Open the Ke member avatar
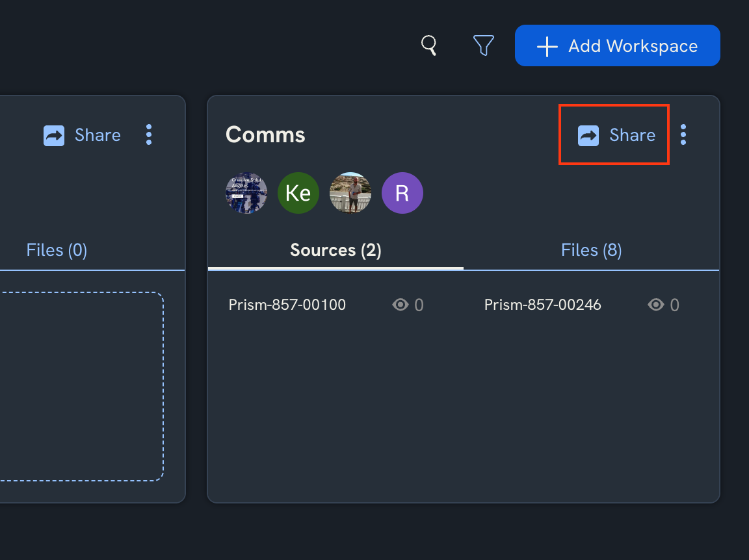749x560 pixels. click(298, 193)
